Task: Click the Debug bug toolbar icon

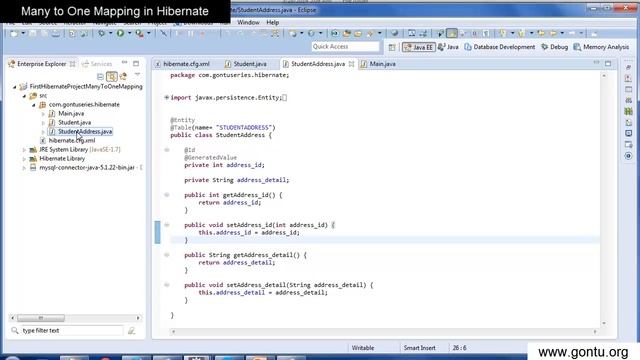Action: pos(102,33)
